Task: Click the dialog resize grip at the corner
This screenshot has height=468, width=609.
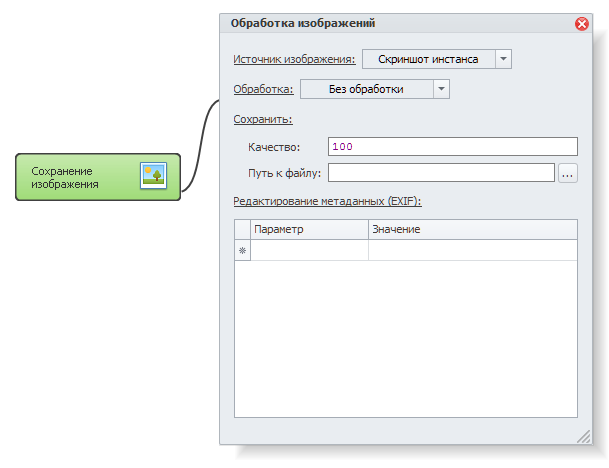Action: click(584, 436)
